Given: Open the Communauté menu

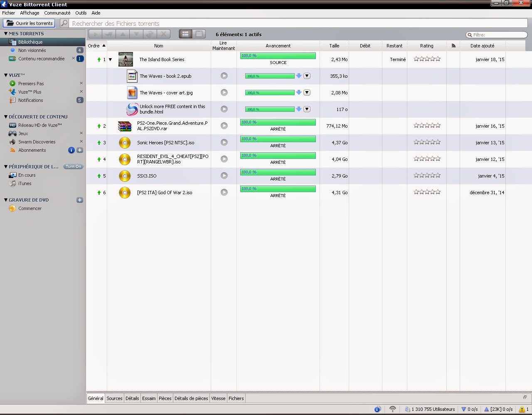Looking at the screenshot, I should (x=57, y=13).
